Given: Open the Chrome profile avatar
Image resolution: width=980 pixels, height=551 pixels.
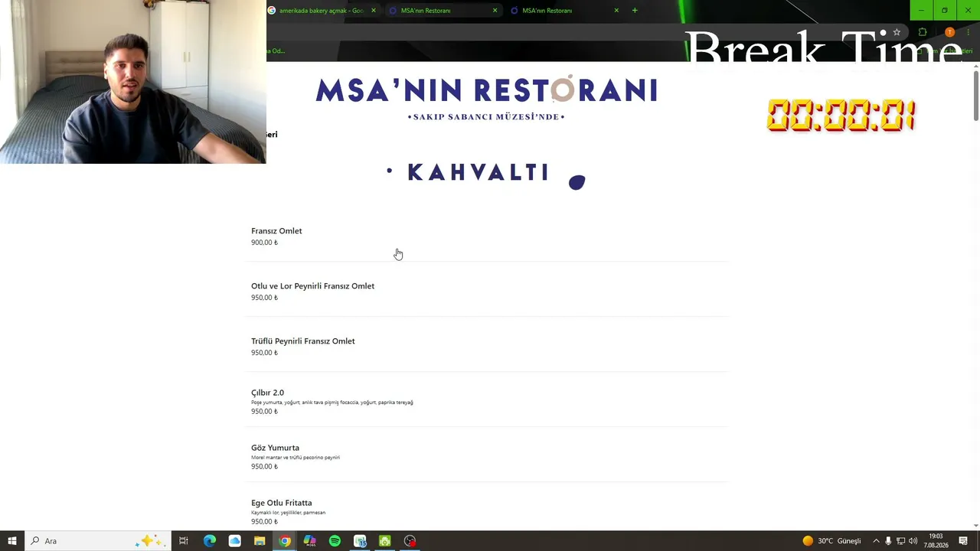Looking at the screenshot, I should coord(950,32).
